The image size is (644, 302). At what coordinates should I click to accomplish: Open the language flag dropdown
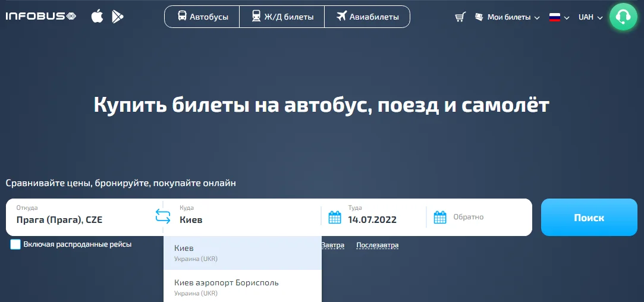point(559,17)
